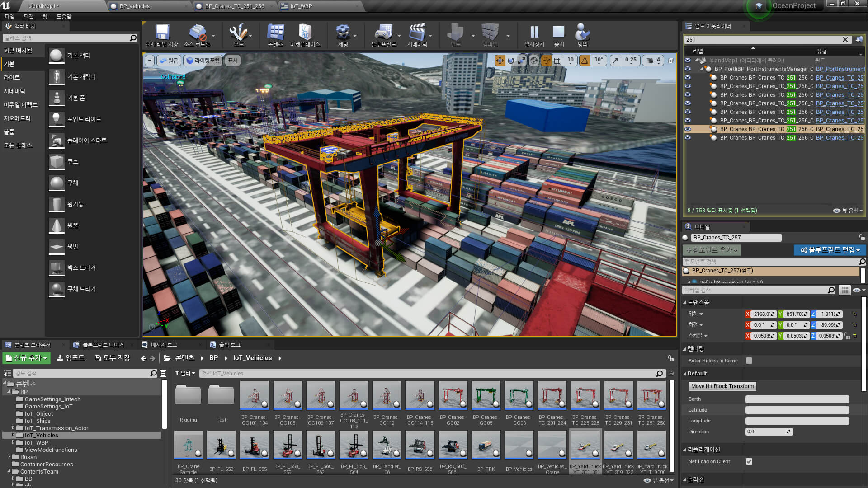Viewport: 868px width, 488px height.
Task: Select the scale gizmo viewport icon
Action: 522,60
